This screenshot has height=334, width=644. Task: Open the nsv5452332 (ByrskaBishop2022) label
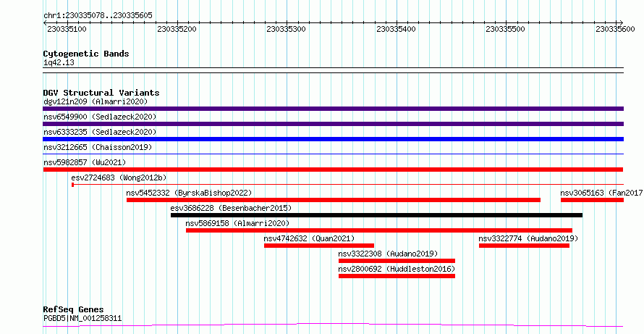coord(189,193)
